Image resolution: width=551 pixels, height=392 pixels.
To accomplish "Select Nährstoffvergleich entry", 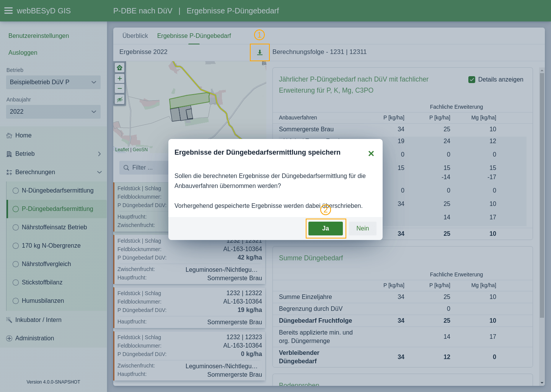I will click(57, 264).
